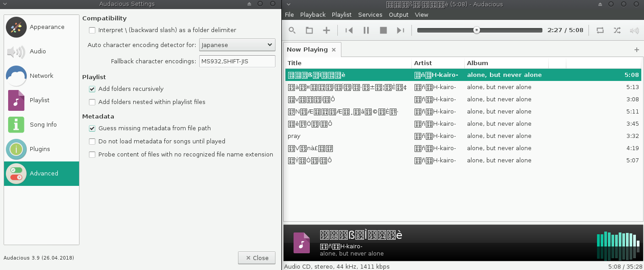The width and height of the screenshot is (644, 270).
Task: Open the Playlist settings category
Action: 42,100
